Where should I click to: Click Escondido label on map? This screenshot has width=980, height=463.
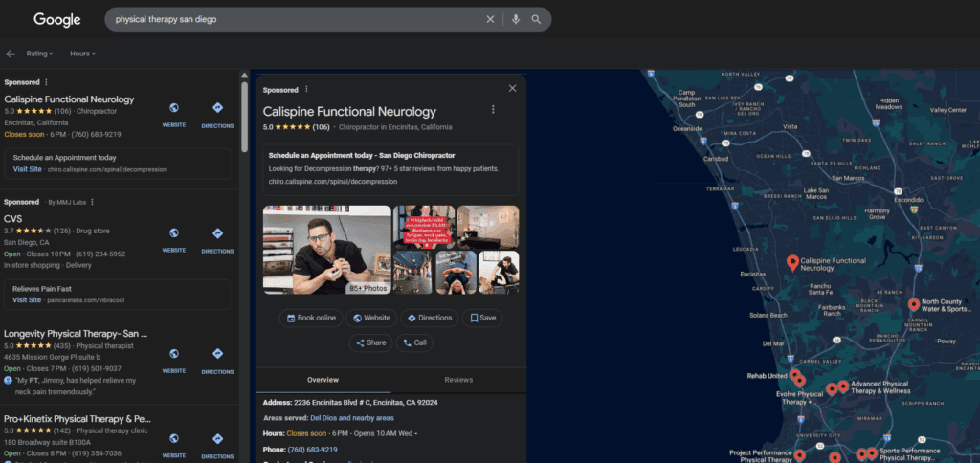pyautogui.click(x=907, y=201)
